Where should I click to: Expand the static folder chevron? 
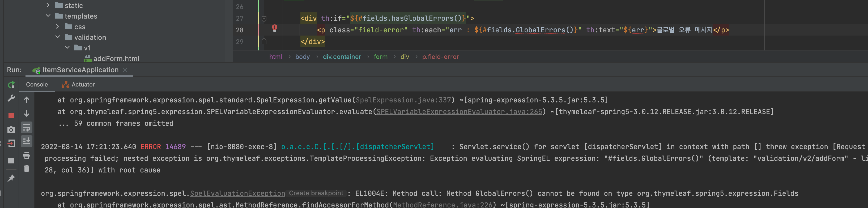pyautogui.click(x=48, y=5)
